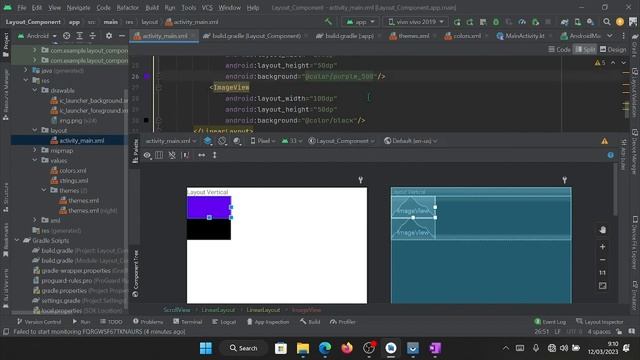Expand the mipmap folder in tree
This screenshot has height=360, width=640.
[x=35, y=150]
